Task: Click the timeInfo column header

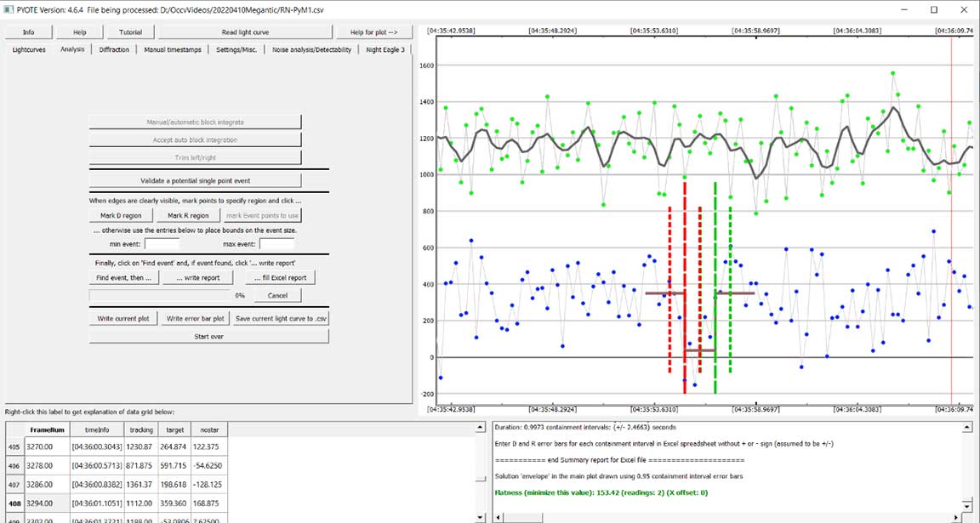Action: pyautogui.click(x=97, y=430)
